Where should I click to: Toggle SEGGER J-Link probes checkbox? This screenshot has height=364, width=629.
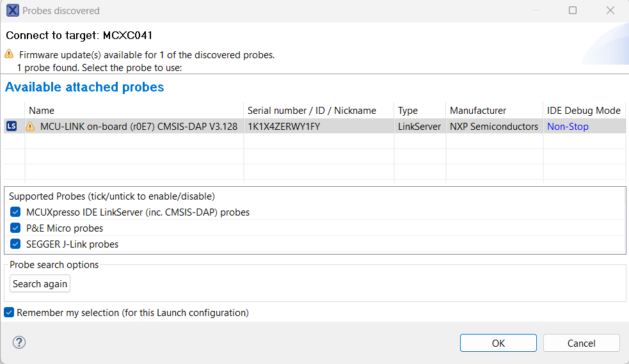click(15, 244)
